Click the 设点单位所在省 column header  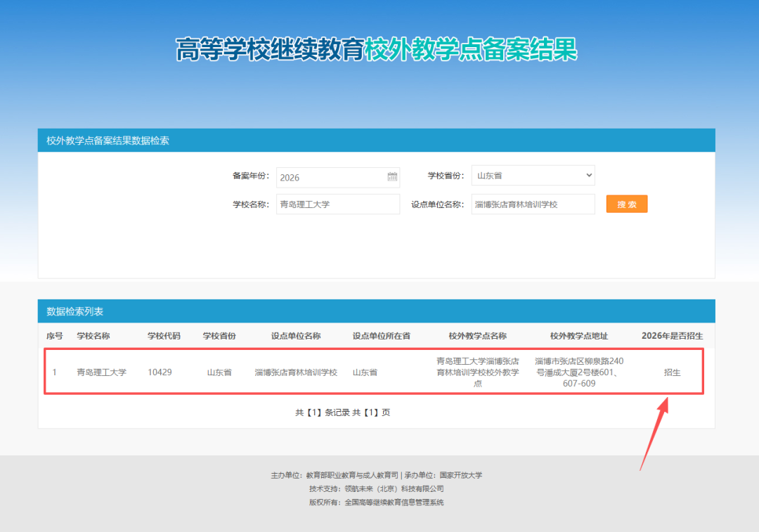[x=382, y=336]
